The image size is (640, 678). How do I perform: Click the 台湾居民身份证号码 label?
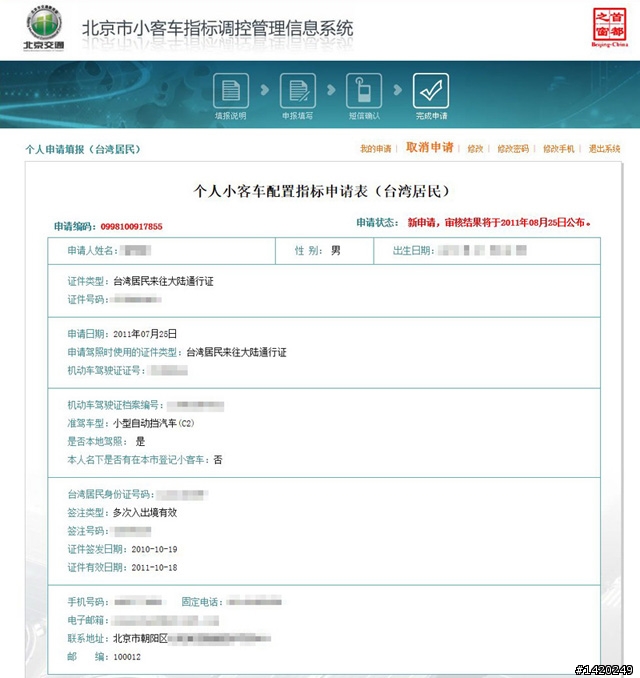tap(111, 494)
